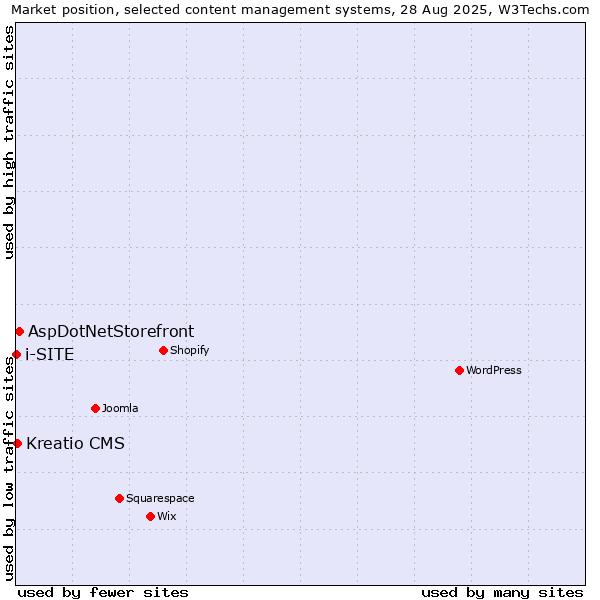Click the AspDotNetStorefront red data point

pyautogui.click(x=20, y=331)
